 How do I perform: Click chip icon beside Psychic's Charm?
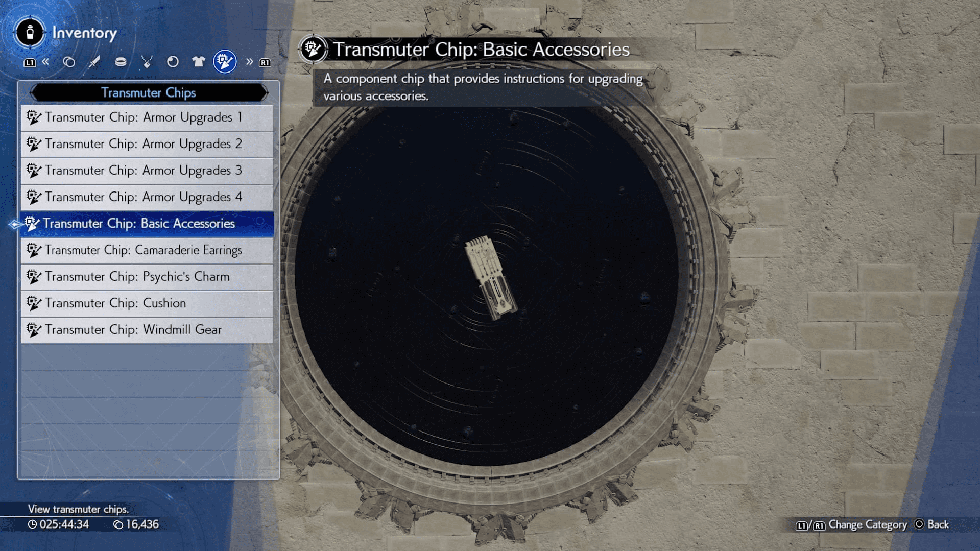click(34, 277)
